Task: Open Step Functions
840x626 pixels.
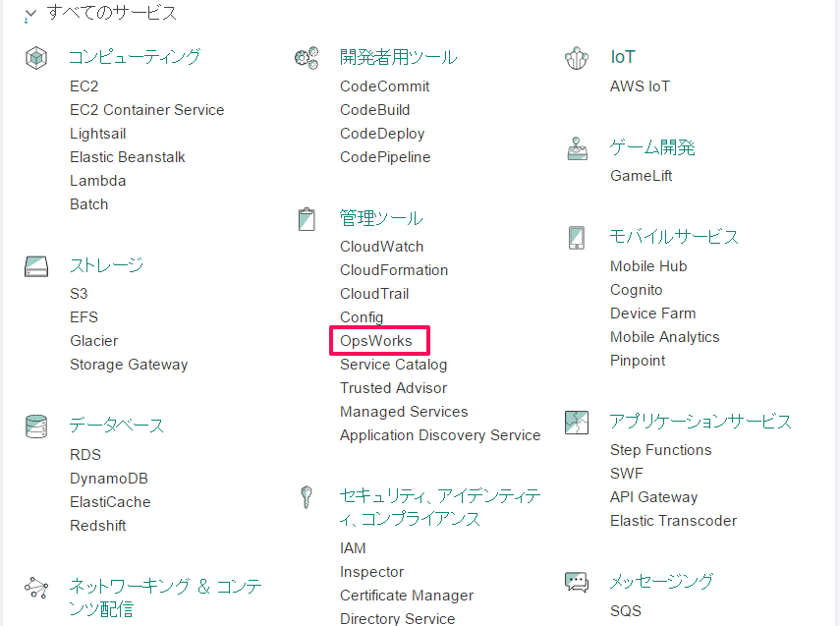Action: [x=660, y=450]
